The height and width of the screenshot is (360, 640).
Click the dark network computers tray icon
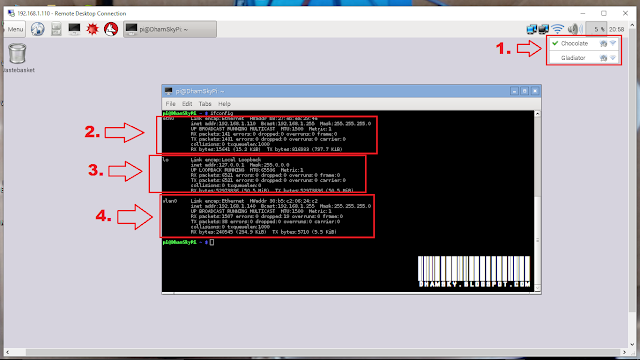(544, 29)
